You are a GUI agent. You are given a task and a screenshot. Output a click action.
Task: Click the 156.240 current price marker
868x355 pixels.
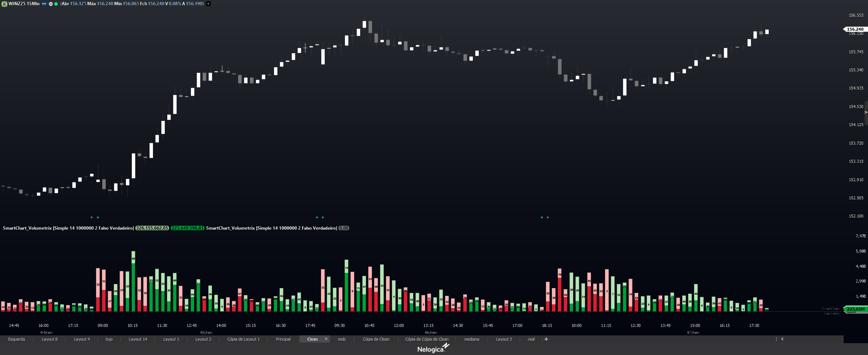click(855, 29)
